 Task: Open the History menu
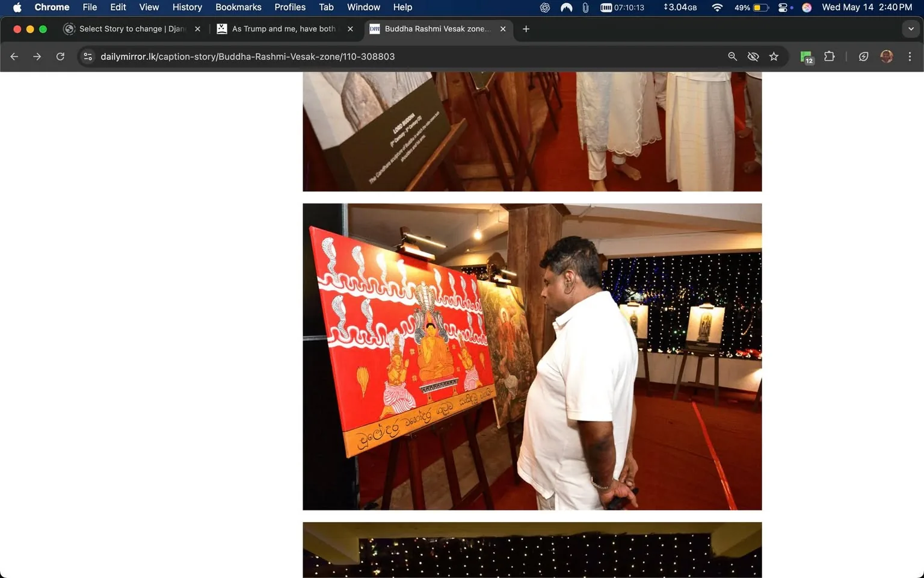coord(186,7)
